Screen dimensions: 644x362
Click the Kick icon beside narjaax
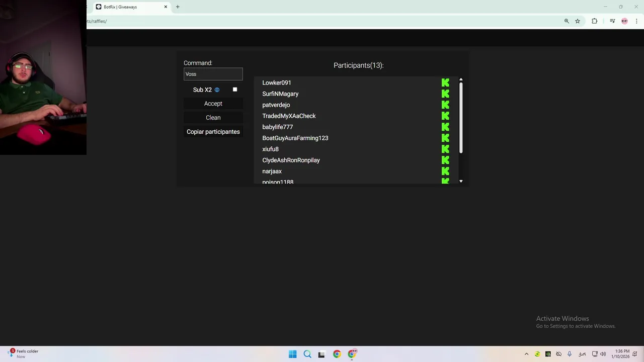(x=445, y=171)
